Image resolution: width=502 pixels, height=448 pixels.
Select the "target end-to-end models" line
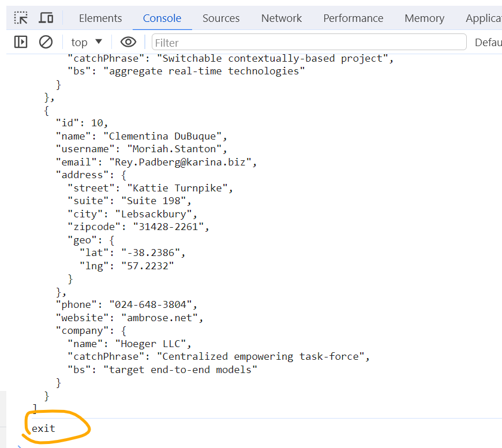pyautogui.click(x=162, y=370)
